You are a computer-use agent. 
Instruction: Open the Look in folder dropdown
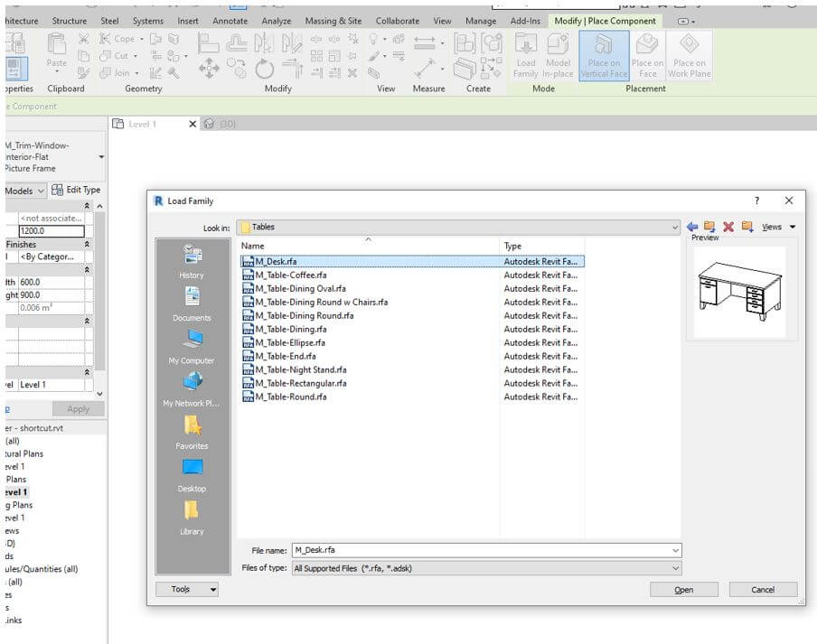point(675,227)
